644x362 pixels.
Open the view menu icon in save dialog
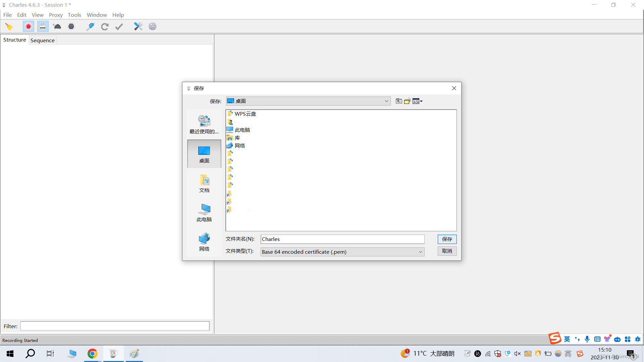pos(417,101)
